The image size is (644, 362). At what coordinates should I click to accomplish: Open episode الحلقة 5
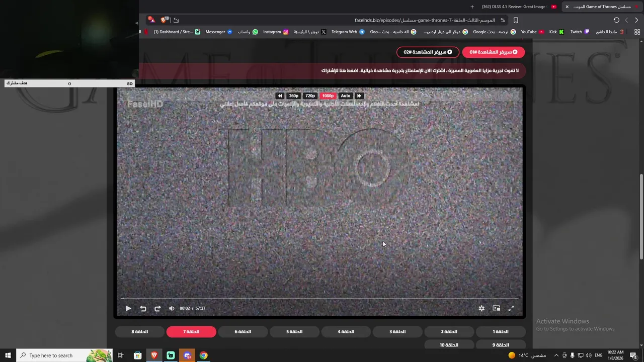tap(294, 332)
